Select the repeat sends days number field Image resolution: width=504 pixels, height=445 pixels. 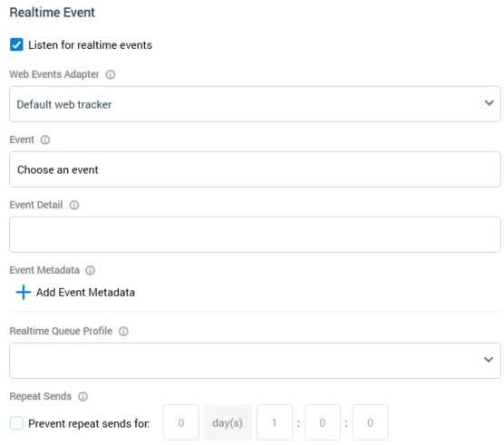click(181, 422)
